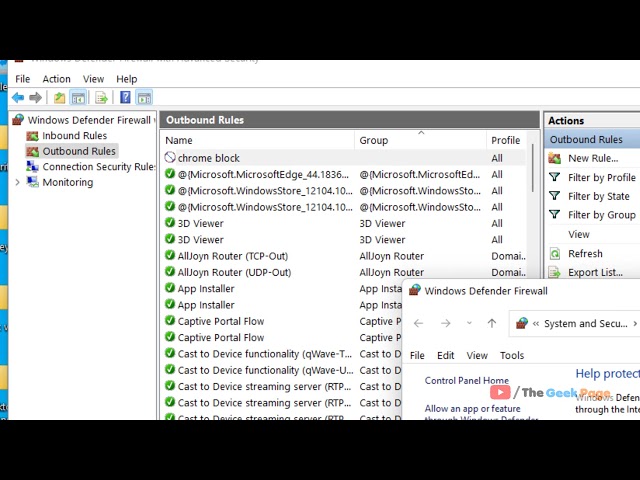
Task: Open the File menu of firewall console
Action: tap(23, 79)
